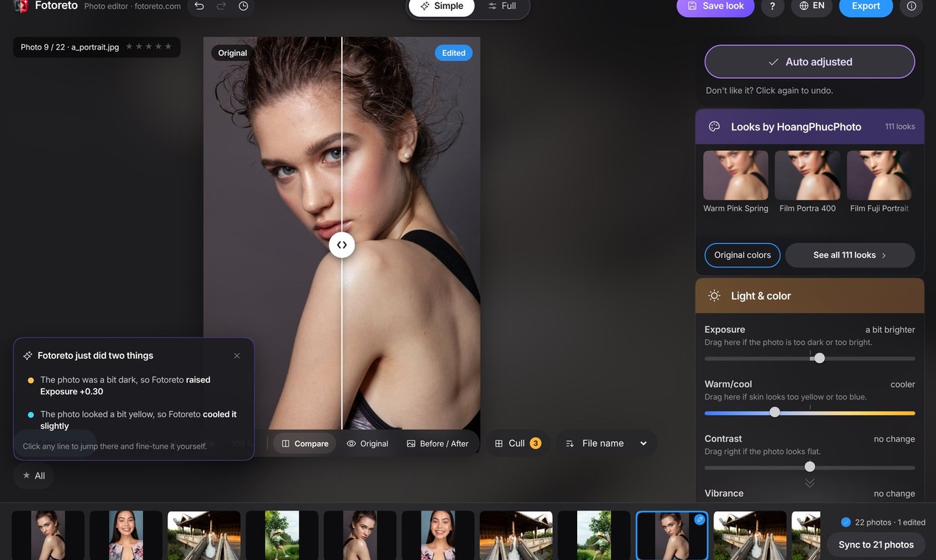Click Sync to 21 photos

876,545
